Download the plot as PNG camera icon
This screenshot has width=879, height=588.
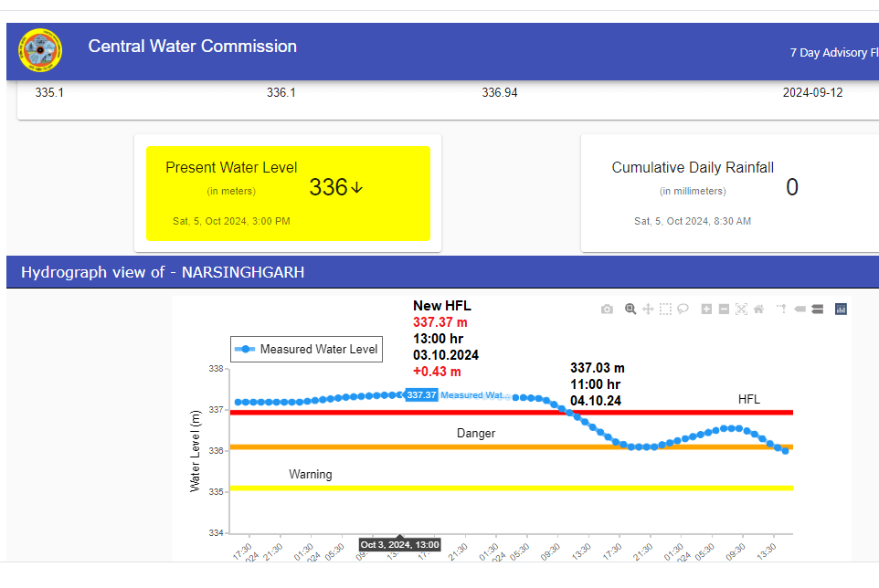click(607, 310)
